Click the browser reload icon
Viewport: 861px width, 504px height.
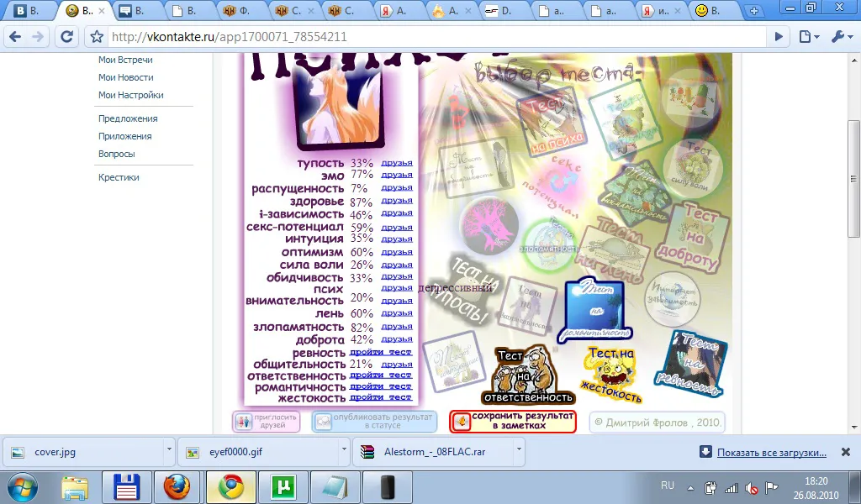pyautogui.click(x=66, y=37)
